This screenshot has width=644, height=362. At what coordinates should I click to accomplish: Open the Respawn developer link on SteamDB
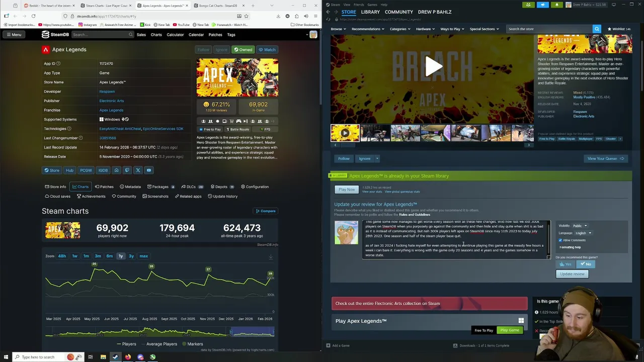(x=107, y=92)
